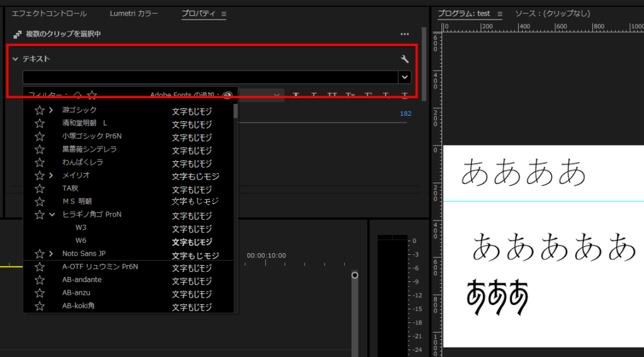The width and height of the screenshot is (644, 357).
Task: Open the Properties panel hamburger menu
Action: click(x=224, y=14)
